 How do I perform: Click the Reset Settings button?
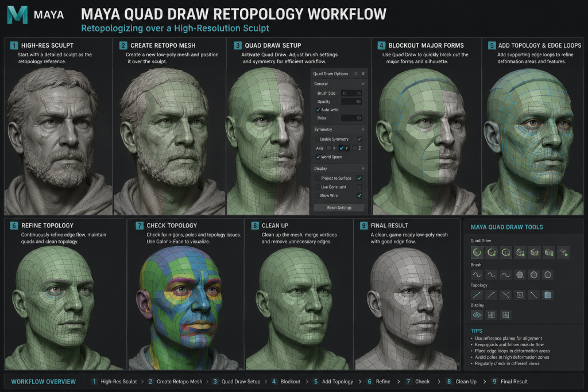[x=339, y=208]
